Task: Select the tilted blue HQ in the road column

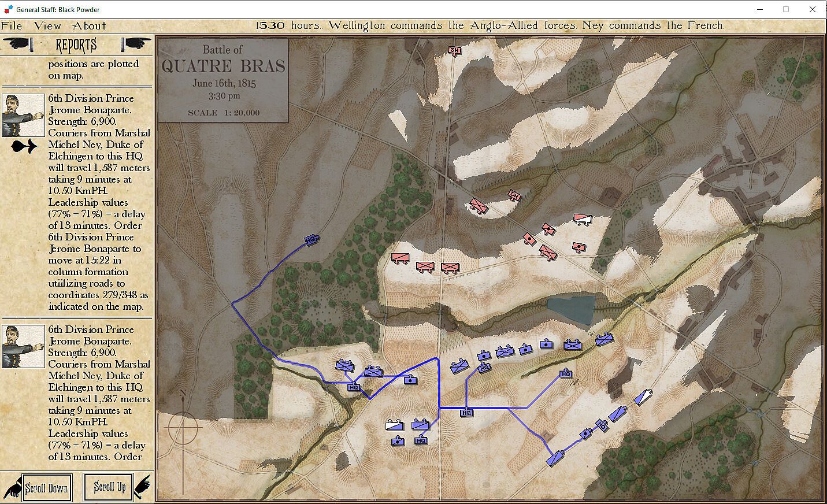Action: point(602,426)
